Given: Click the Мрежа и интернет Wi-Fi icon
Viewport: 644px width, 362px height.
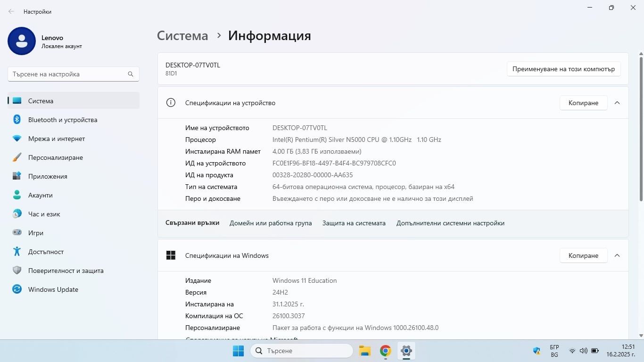Looking at the screenshot, I should [x=17, y=139].
